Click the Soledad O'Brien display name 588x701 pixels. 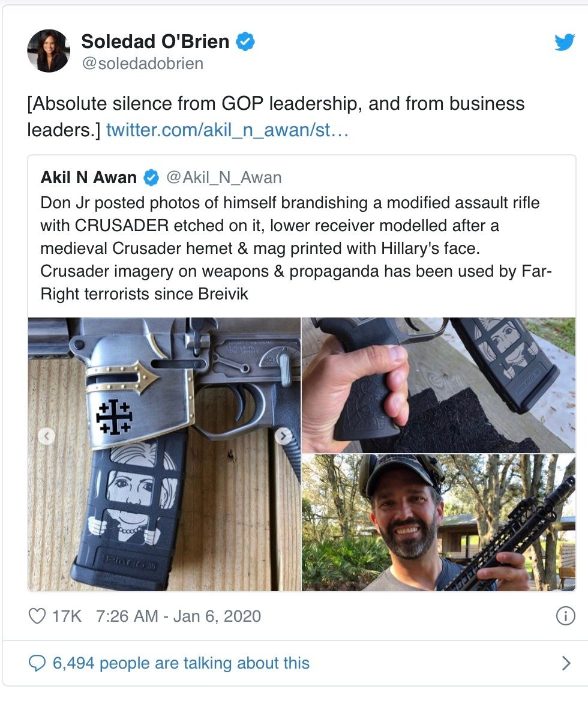coord(155,41)
